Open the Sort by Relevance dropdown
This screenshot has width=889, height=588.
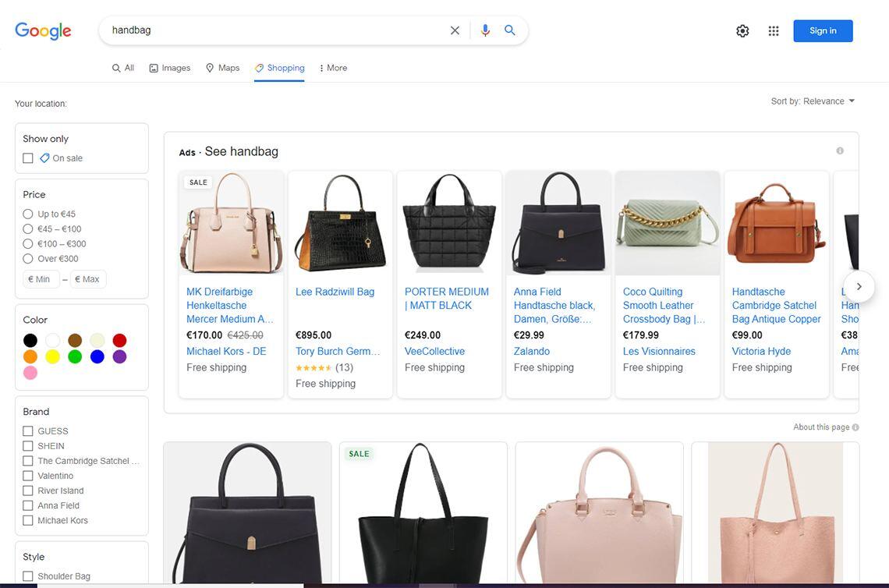813,101
